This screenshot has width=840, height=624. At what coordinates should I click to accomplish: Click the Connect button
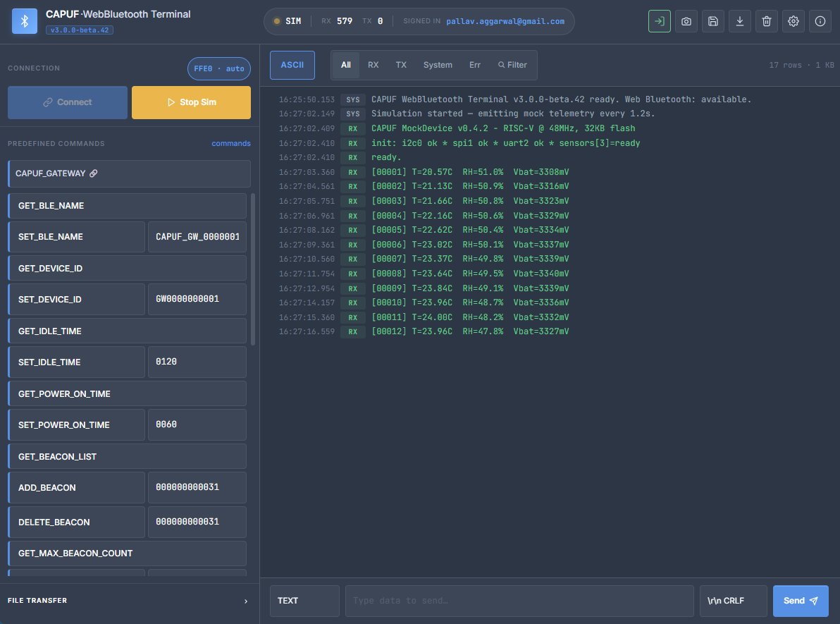68,102
